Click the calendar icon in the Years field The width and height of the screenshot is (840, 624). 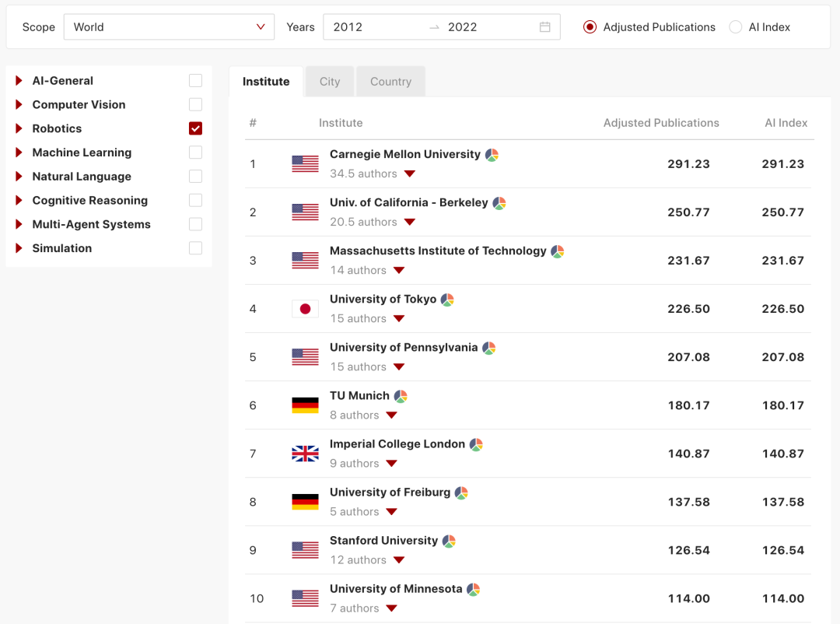click(544, 26)
